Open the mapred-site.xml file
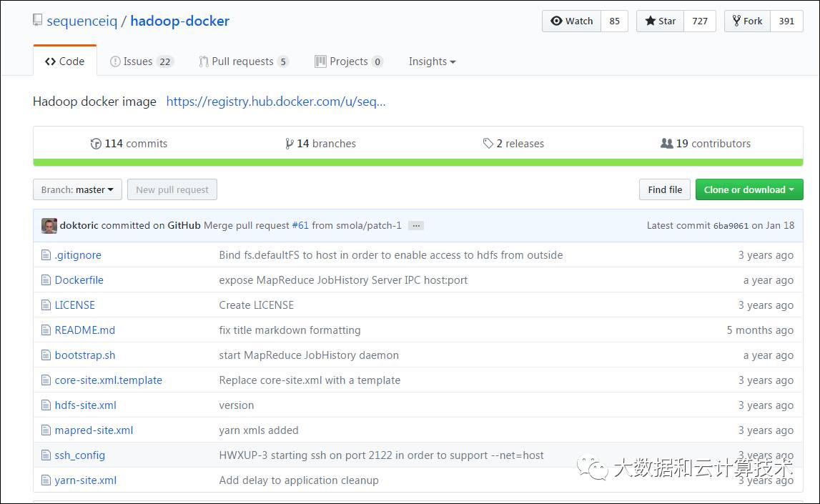This screenshot has height=504, width=820. pyautogui.click(x=94, y=431)
